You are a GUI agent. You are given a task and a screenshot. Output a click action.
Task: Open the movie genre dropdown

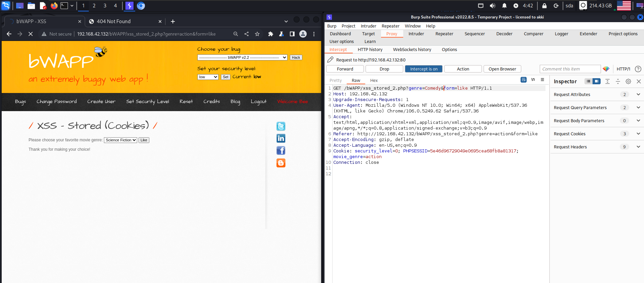pos(120,140)
